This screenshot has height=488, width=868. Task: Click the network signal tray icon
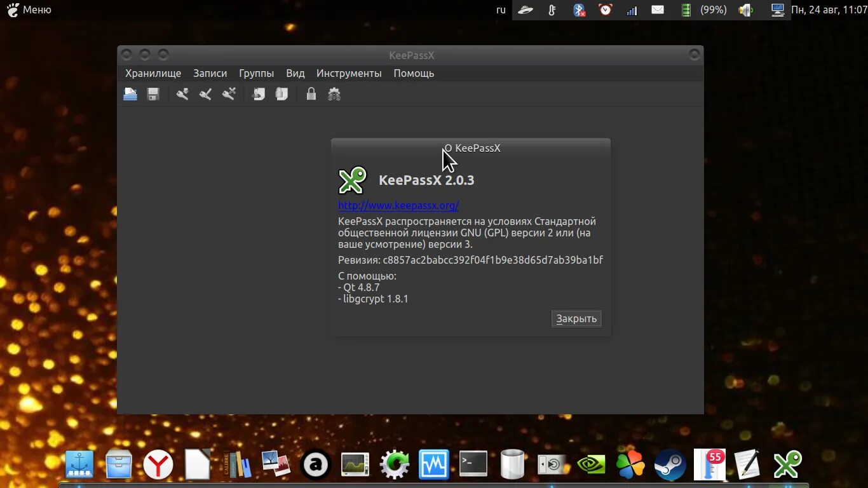632,10
